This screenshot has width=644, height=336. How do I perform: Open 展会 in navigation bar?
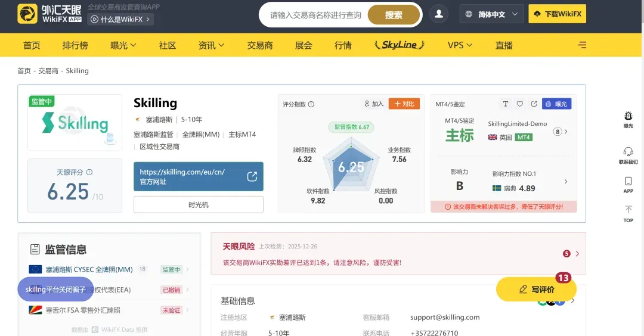click(x=304, y=45)
